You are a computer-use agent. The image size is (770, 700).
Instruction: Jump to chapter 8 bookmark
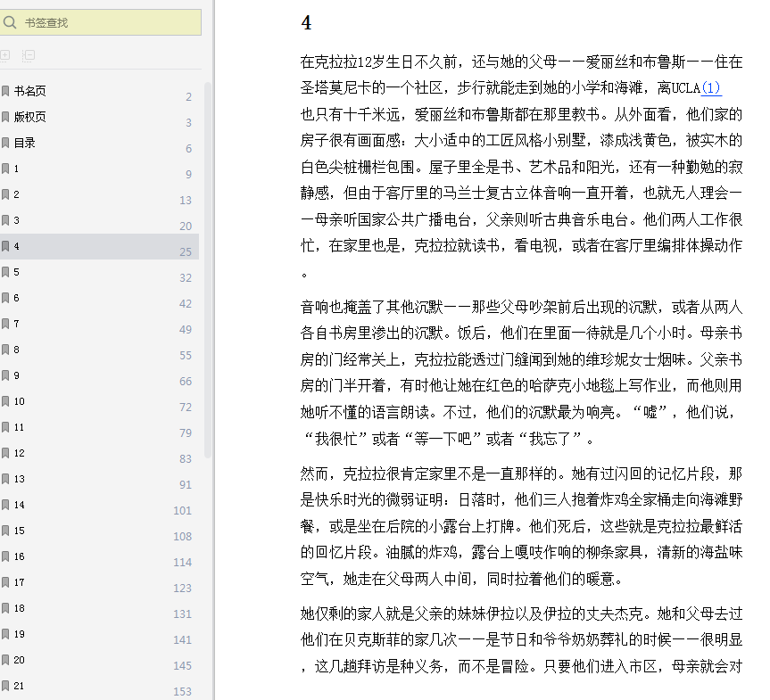pyautogui.click(x=98, y=350)
